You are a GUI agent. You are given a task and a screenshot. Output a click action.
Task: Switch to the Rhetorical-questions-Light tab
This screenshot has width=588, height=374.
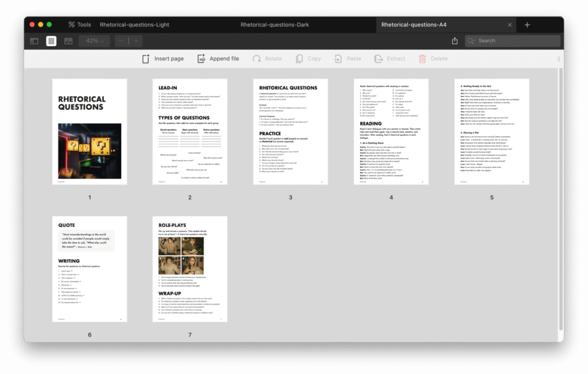pos(134,24)
